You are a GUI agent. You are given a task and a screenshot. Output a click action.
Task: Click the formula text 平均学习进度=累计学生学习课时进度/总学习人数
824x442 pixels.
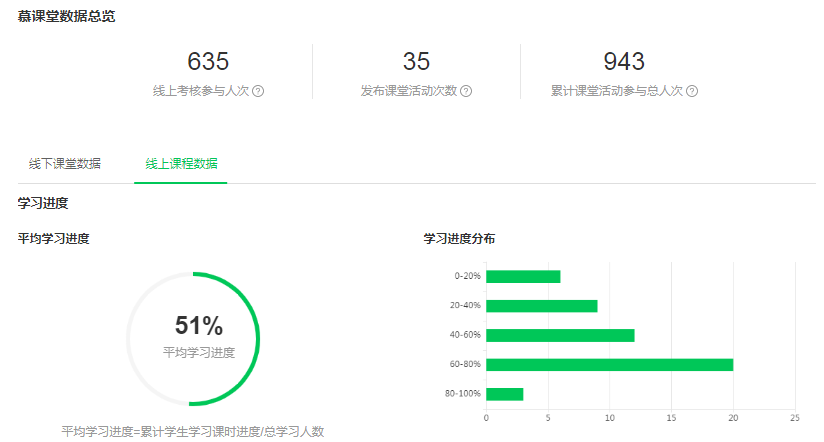click(x=193, y=432)
